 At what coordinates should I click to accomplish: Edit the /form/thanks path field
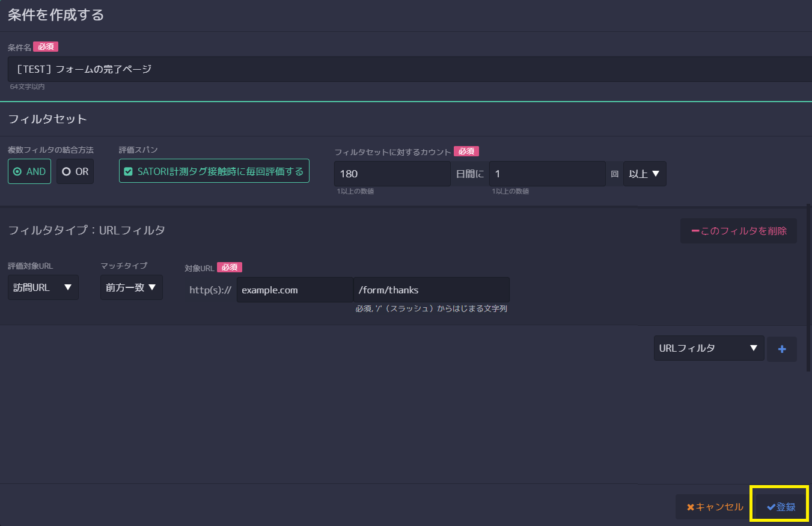tap(431, 290)
